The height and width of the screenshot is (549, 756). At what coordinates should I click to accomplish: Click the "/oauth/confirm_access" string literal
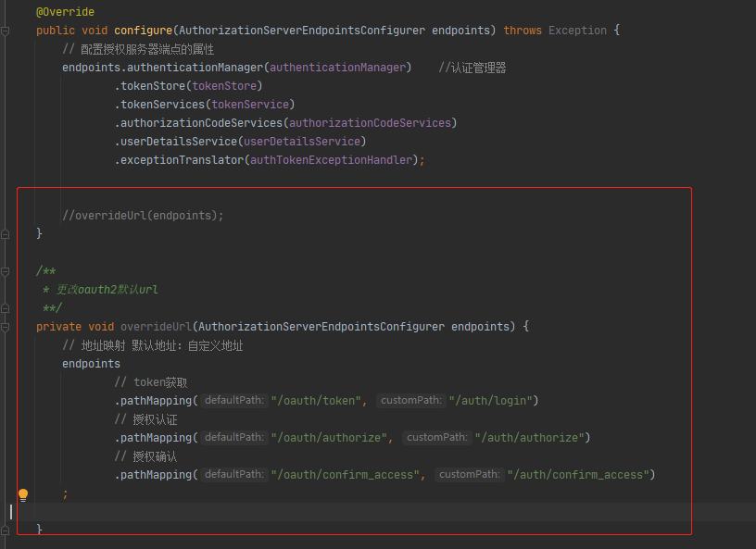pyautogui.click(x=347, y=475)
